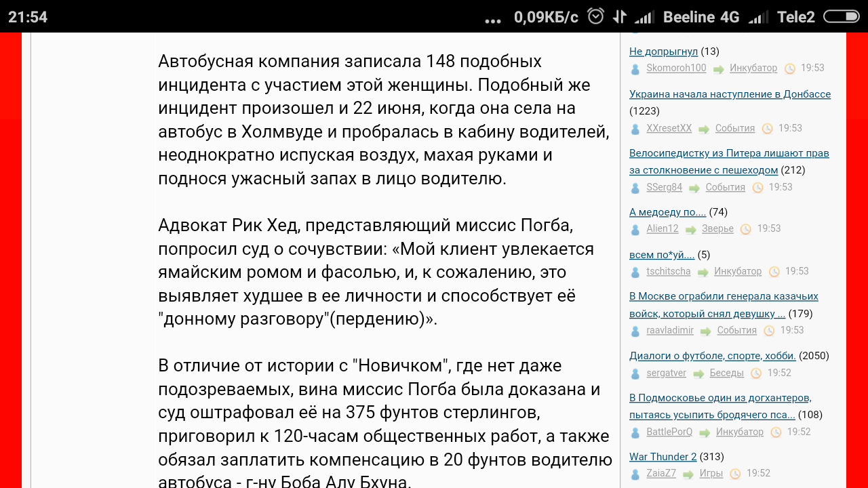Open 'Диалоги о футболе, спорте, хобби.' thread
The height and width of the screenshot is (488, 868).
713,356
